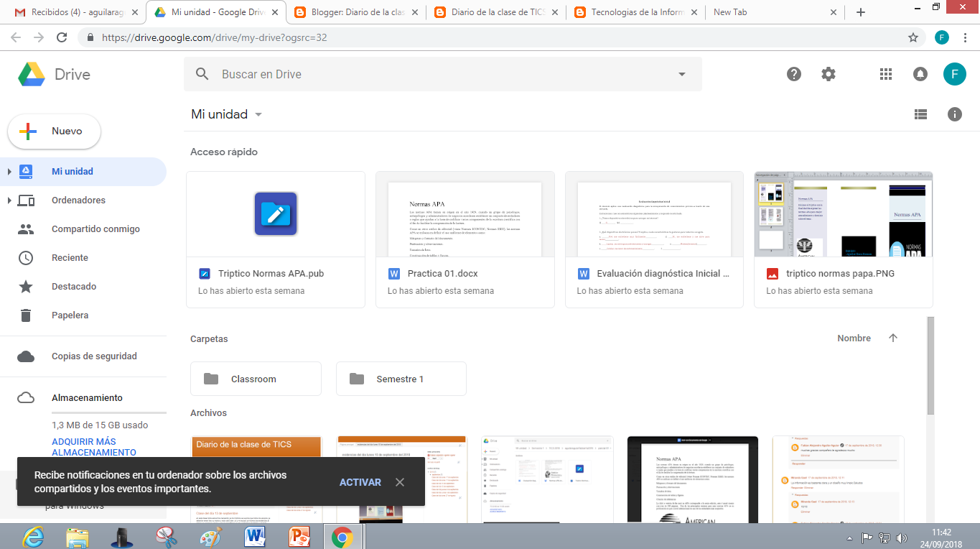Viewport: 980px width, 549px height.
Task: Open PowerPoint from taskbar
Action: click(299, 537)
